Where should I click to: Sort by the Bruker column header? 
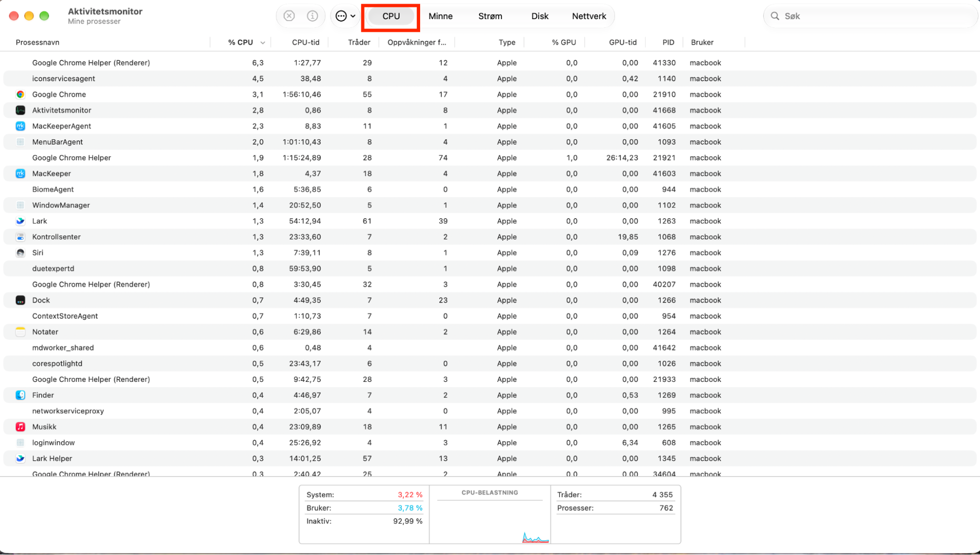coord(702,43)
